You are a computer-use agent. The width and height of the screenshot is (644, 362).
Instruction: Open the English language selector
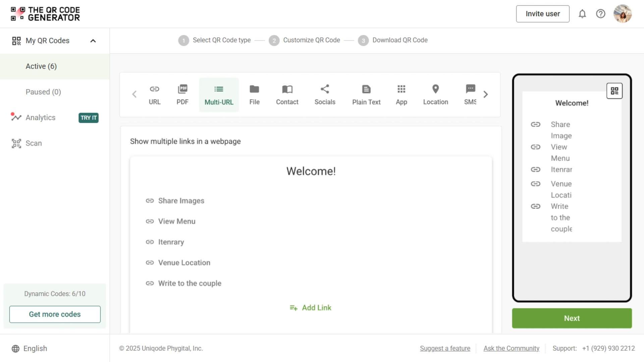click(x=29, y=349)
